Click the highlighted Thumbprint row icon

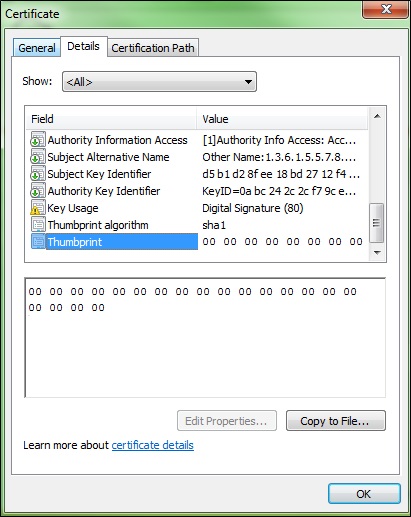38,242
